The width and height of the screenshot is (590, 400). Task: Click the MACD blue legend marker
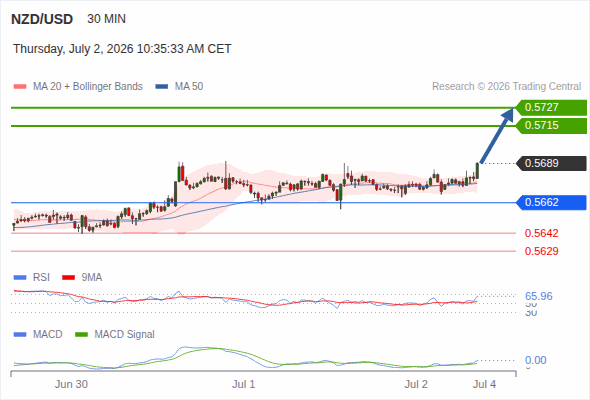20,334
